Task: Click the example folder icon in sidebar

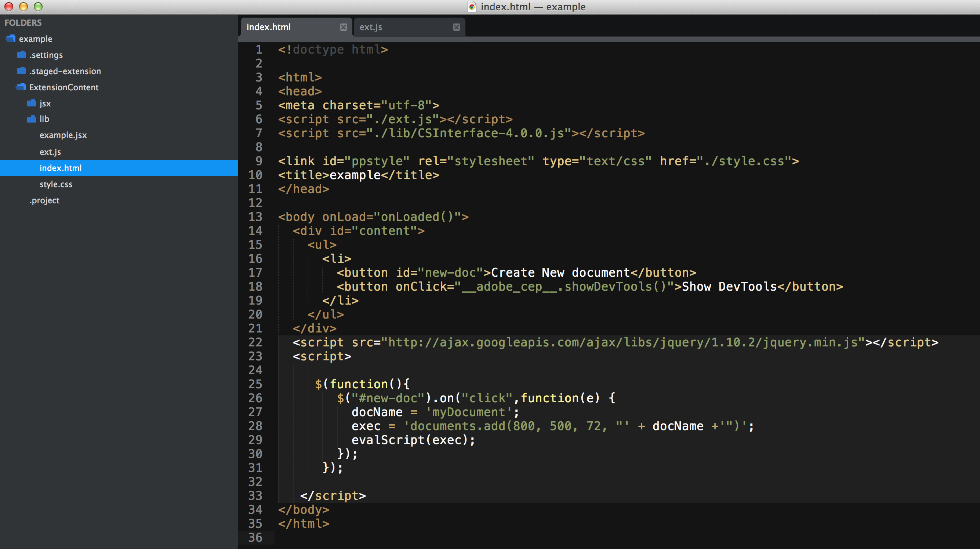Action: tap(10, 39)
